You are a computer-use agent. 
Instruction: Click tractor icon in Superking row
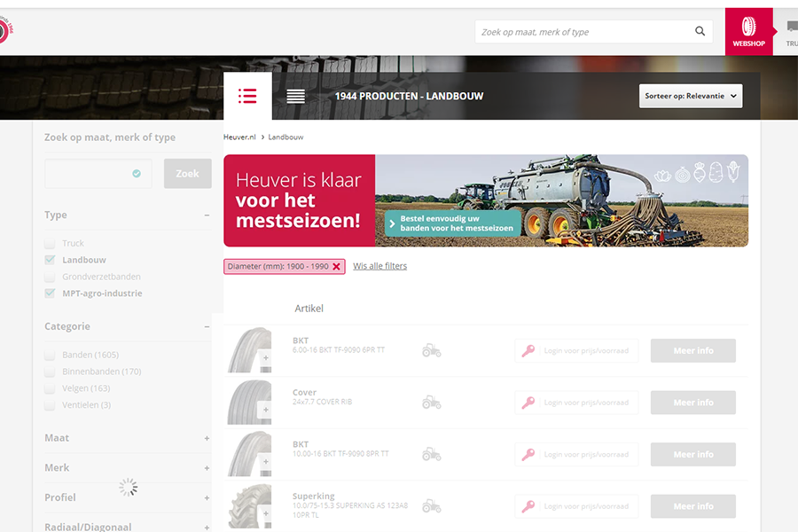(432, 506)
